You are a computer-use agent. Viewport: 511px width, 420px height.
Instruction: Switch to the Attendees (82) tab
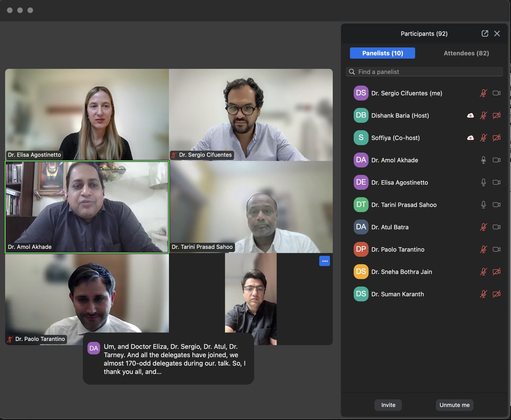coord(466,53)
